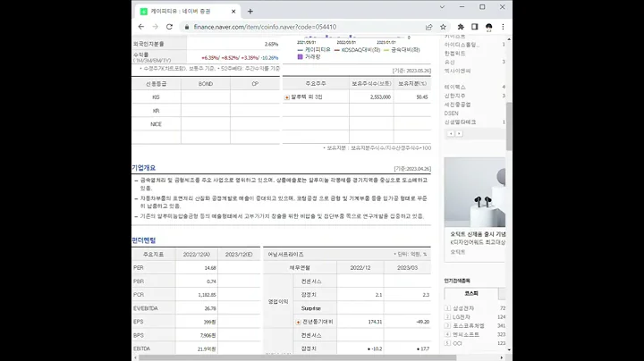Click the vertical scrollbar up arrow

coord(509,39)
